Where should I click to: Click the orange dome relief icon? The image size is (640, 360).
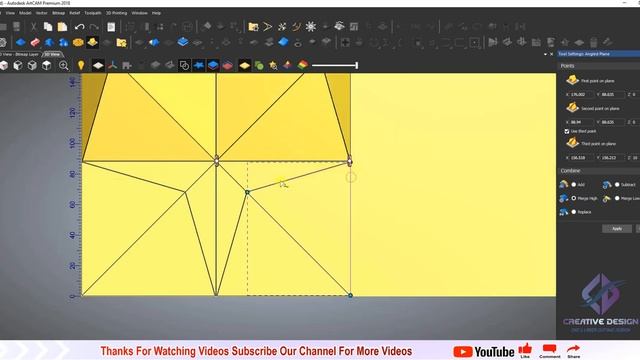(78, 42)
